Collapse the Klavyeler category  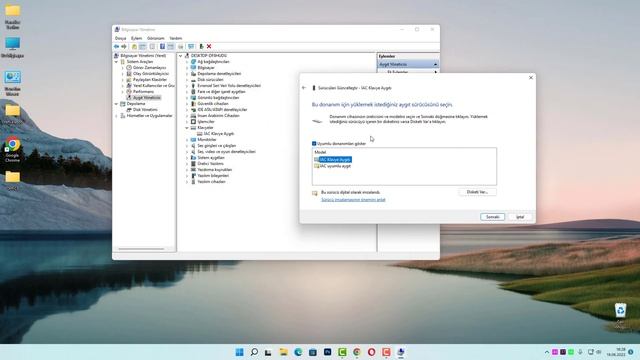187,128
